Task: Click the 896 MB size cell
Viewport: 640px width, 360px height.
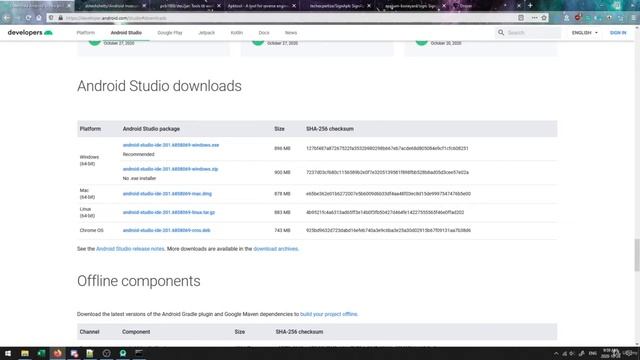Action: [282, 149]
